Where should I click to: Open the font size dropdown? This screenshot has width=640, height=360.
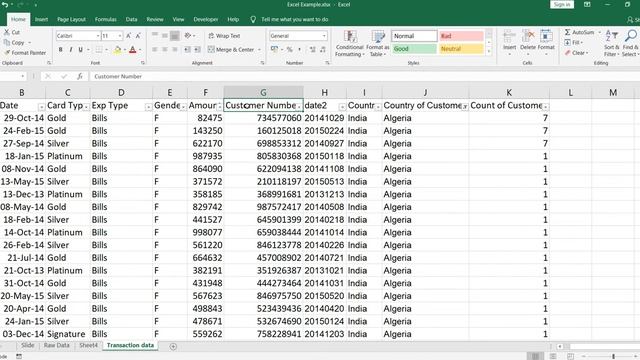click(x=120, y=36)
